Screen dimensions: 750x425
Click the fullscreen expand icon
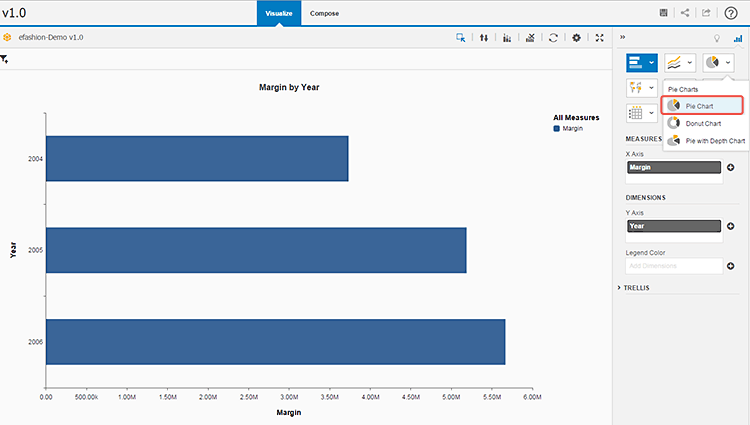click(x=599, y=37)
